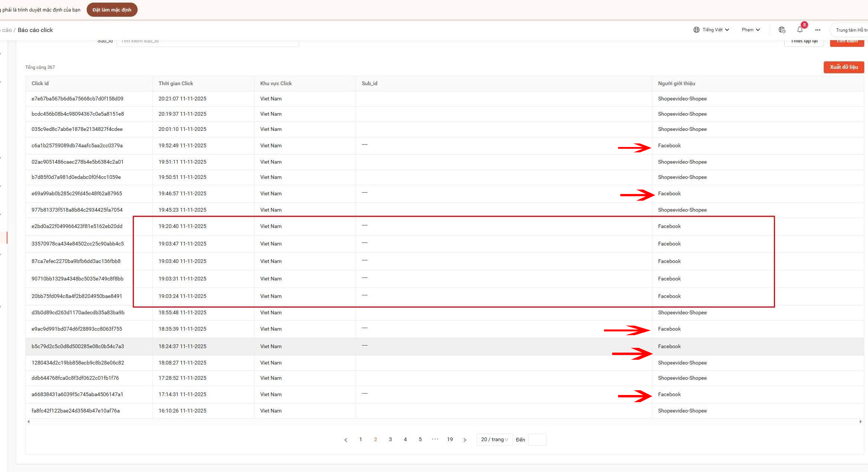Click the pagination ellipsis to skip pages
This screenshot has width=868, height=472.
435,439
